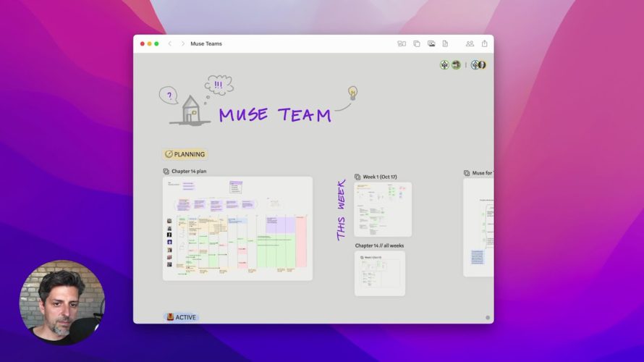Select the blue-ringed collaborator avatar
The image size is (644, 362).
[475, 65]
